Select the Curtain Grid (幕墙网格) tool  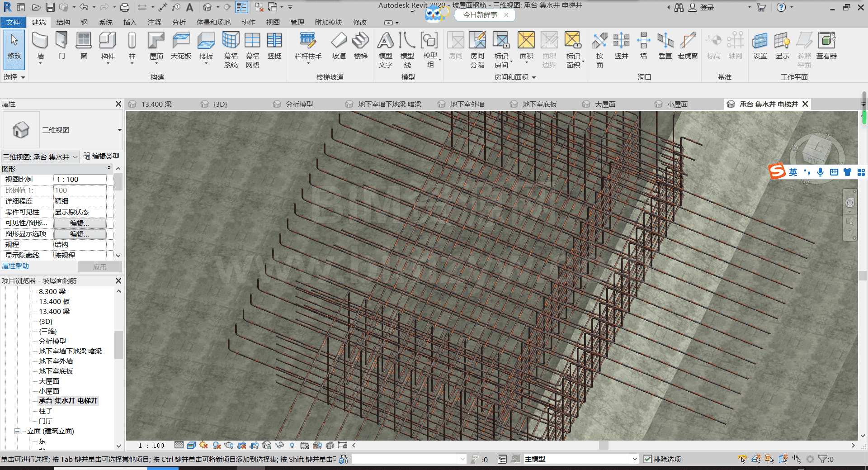[252, 49]
